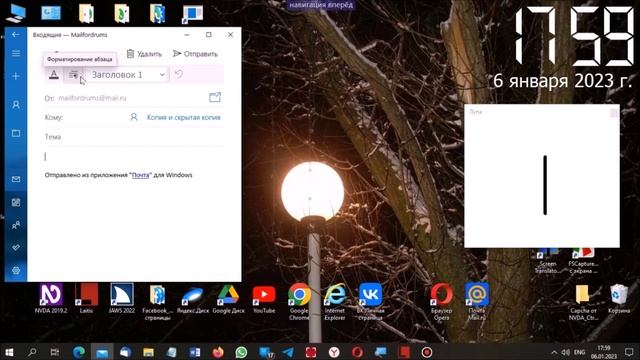
Task: Open notification center icon
Action: tap(629, 352)
